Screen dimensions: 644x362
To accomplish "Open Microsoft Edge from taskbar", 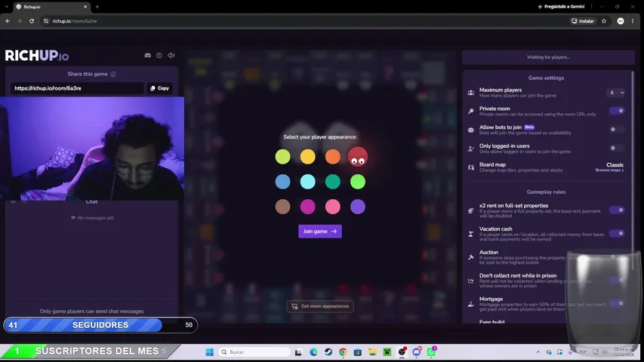I will pos(314,352).
